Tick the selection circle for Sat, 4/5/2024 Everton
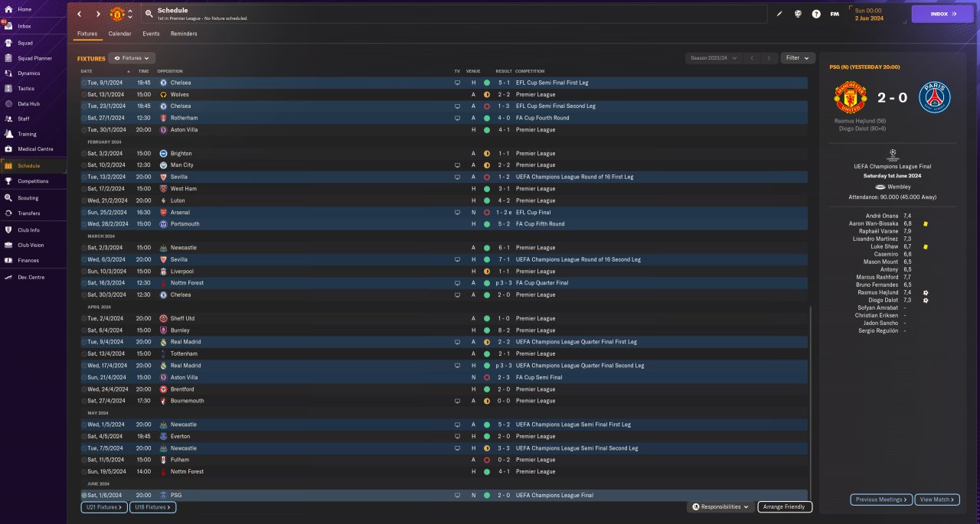 click(83, 436)
